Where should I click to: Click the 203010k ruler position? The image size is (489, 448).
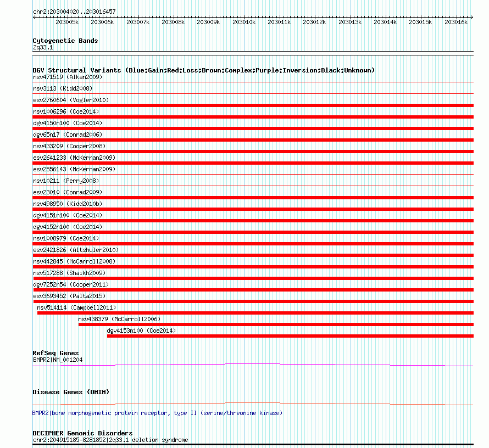coord(244,22)
